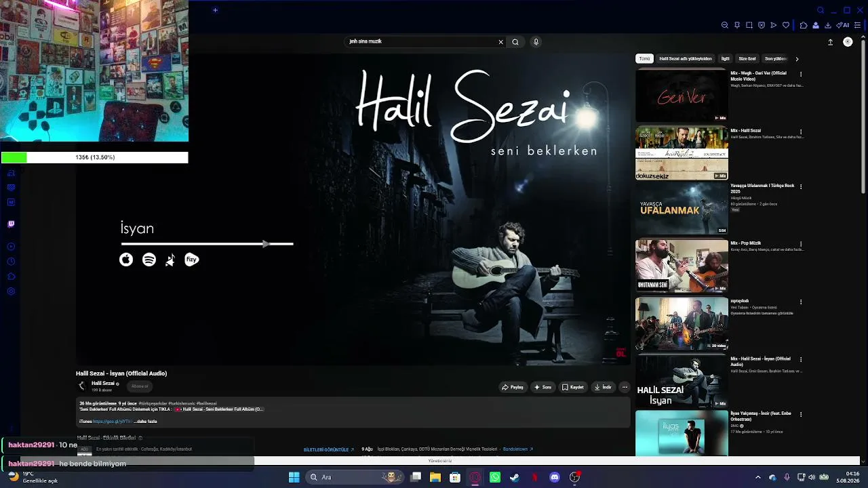Click the ad blocker shield icon

[761, 25]
